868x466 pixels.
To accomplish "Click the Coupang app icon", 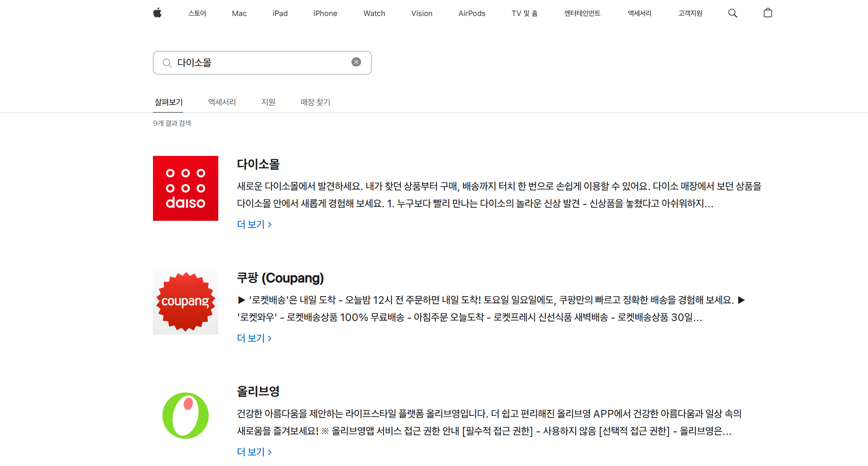I will pos(185,302).
